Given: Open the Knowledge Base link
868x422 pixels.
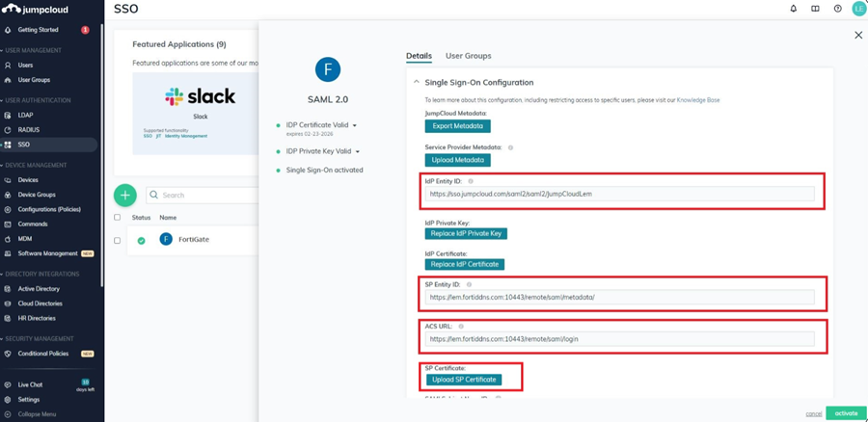Looking at the screenshot, I should [x=697, y=100].
